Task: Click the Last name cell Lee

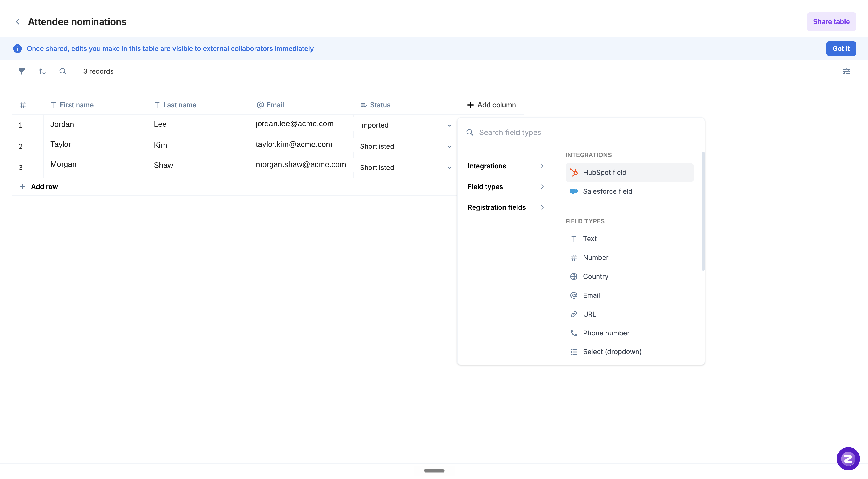Action: tap(199, 125)
